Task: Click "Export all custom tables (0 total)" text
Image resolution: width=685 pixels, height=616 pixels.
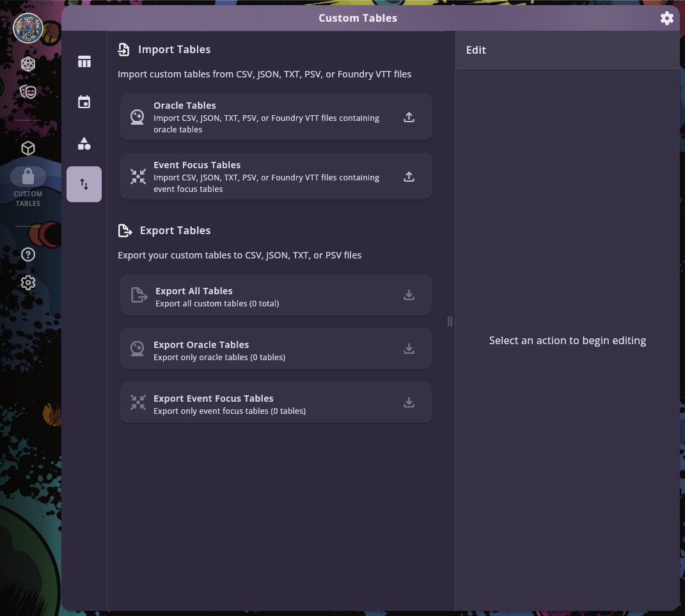Action: (x=217, y=303)
